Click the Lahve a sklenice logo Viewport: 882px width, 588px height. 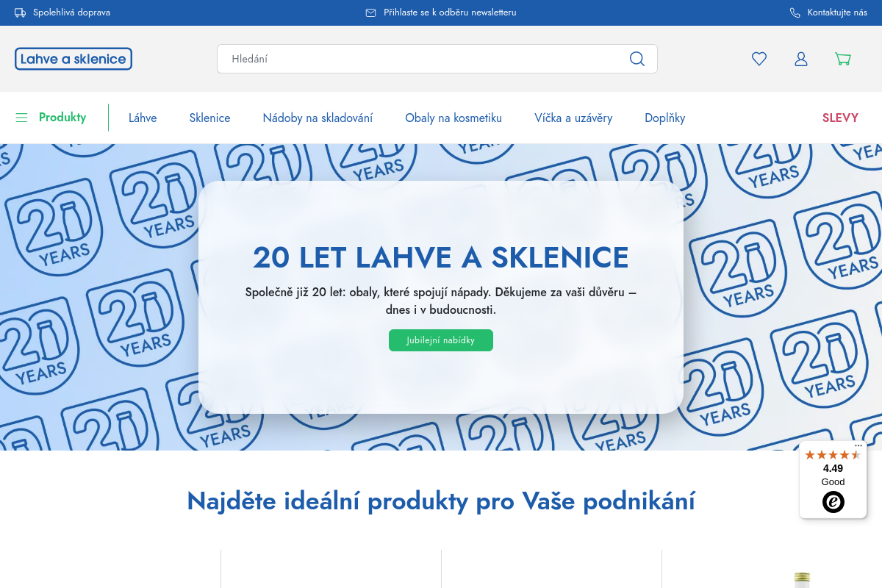(x=73, y=58)
